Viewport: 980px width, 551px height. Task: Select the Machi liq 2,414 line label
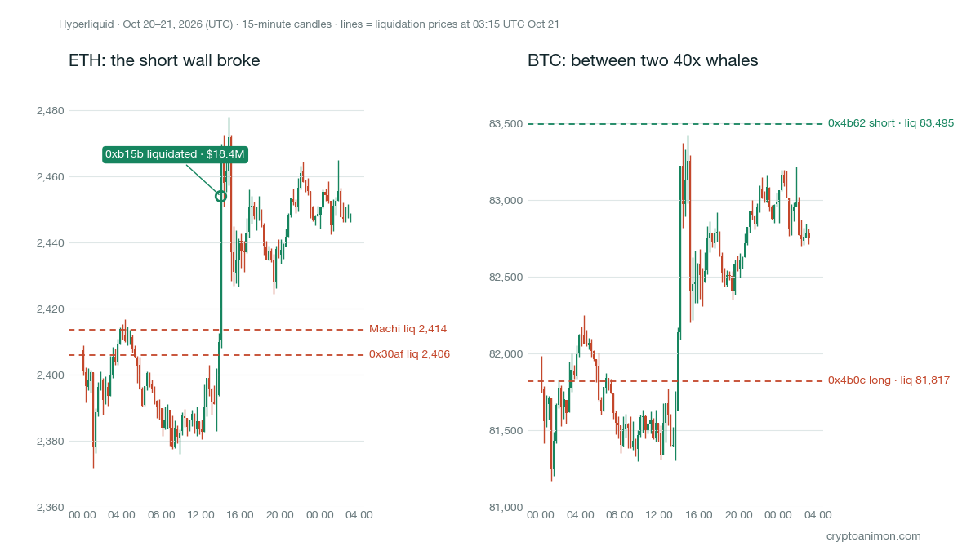click(x=408, y=329)
